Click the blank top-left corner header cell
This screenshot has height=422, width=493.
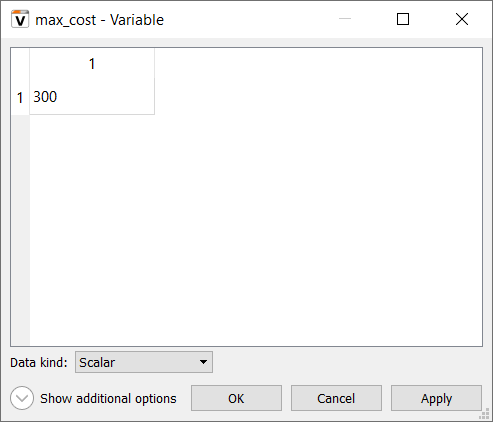(20, 64)
